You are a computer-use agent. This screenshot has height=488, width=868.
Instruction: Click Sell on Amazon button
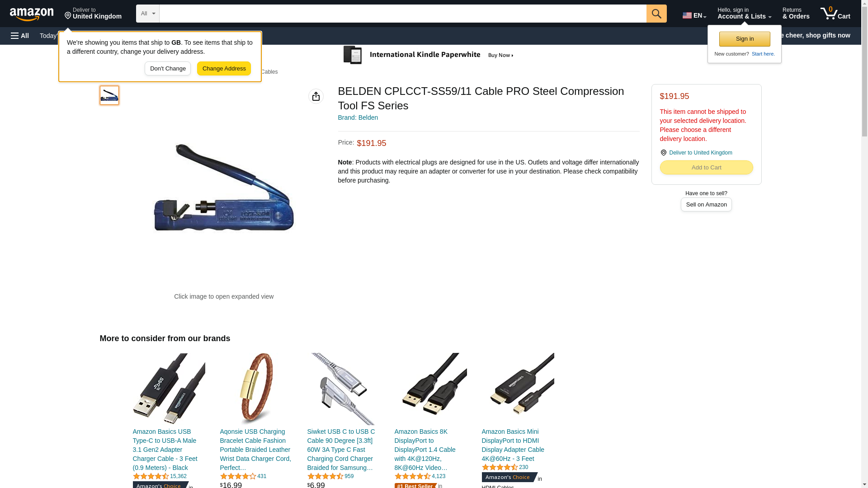pos(706,205)
